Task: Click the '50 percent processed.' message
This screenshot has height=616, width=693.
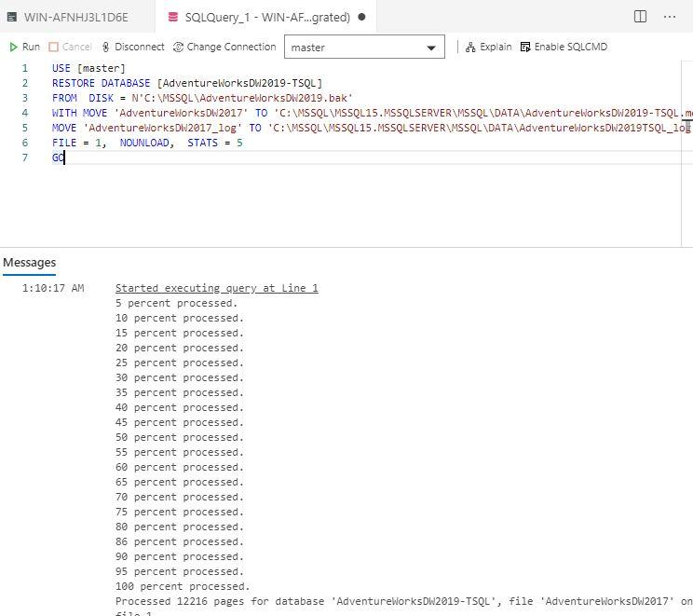Action: click(180, 437)
